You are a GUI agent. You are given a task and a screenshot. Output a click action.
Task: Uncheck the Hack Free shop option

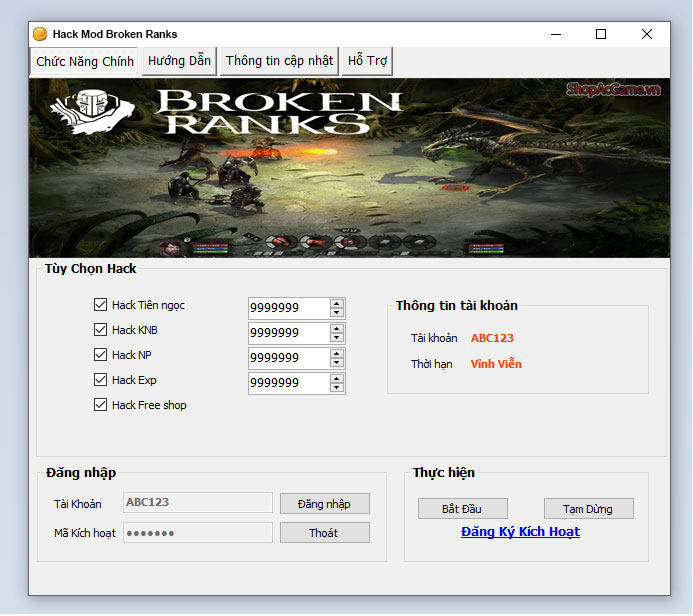100,405
